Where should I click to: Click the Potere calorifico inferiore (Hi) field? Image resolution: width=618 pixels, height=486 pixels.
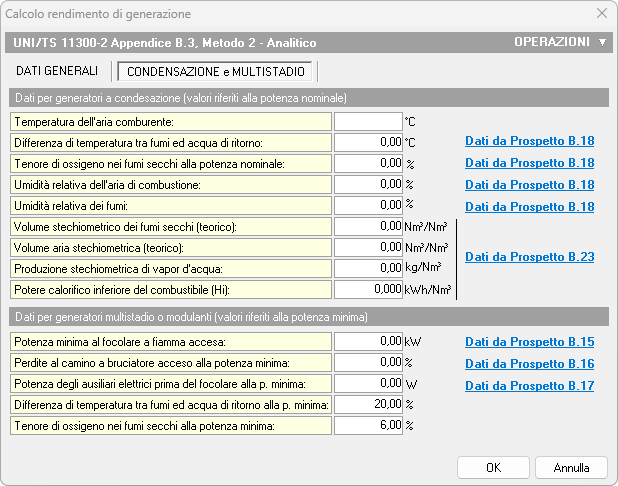pyautogui.click(x=368, y=289)
